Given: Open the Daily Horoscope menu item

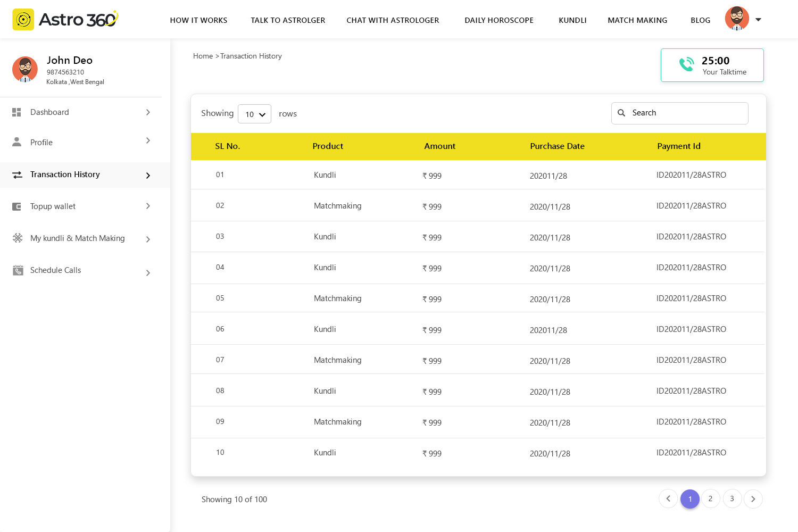Looking at the screenshot, I should click(x=498, y=20).
